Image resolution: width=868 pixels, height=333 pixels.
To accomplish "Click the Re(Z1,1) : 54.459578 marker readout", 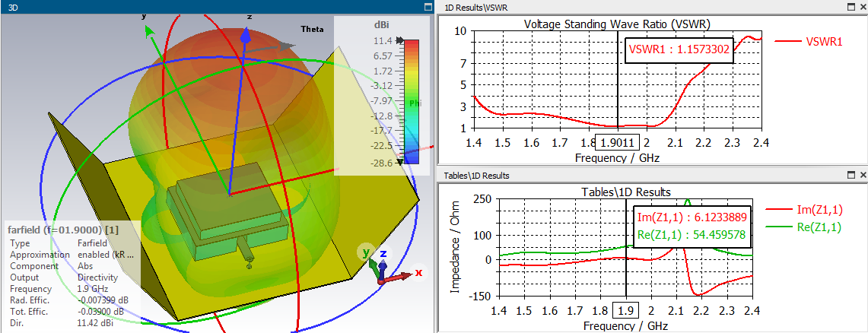I will pyautogui.click(x=691, y=234).
